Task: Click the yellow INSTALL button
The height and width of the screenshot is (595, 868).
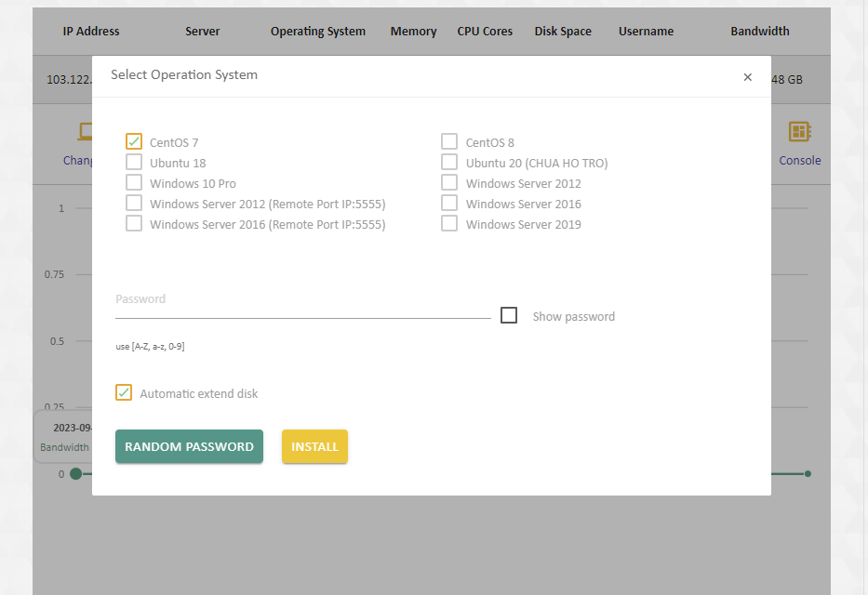Action: 314,446
